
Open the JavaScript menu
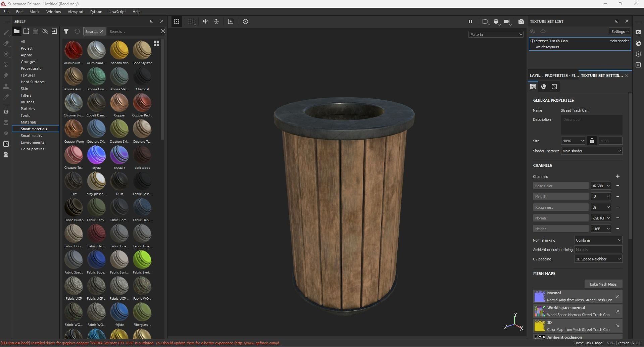click(117, 12)
